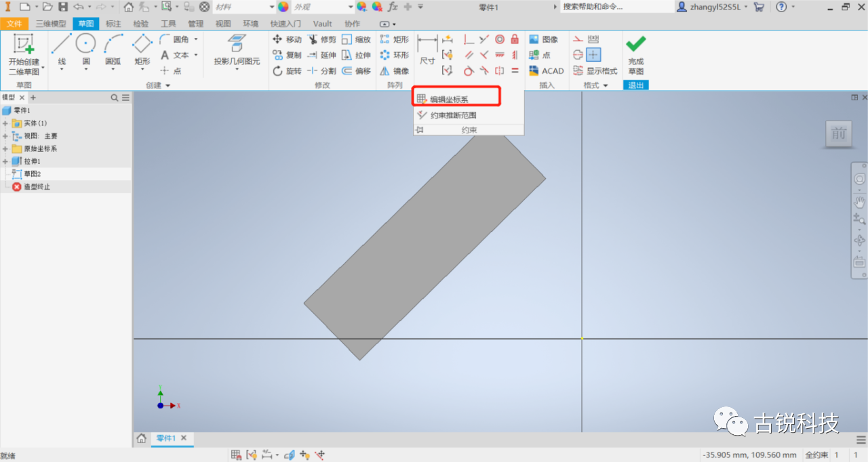Insert an ACAD file
868x462 pixels.
pyautogui.click(x=546, y=71)
